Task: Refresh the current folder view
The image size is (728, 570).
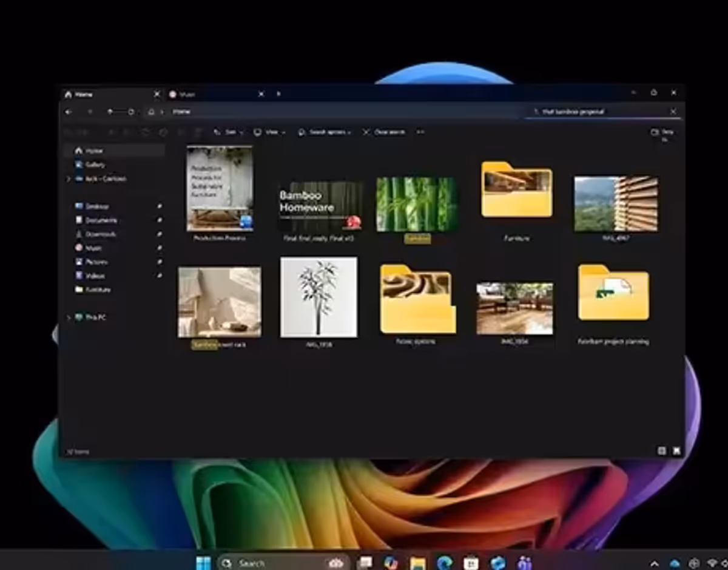Action: (x=131, y=112)
